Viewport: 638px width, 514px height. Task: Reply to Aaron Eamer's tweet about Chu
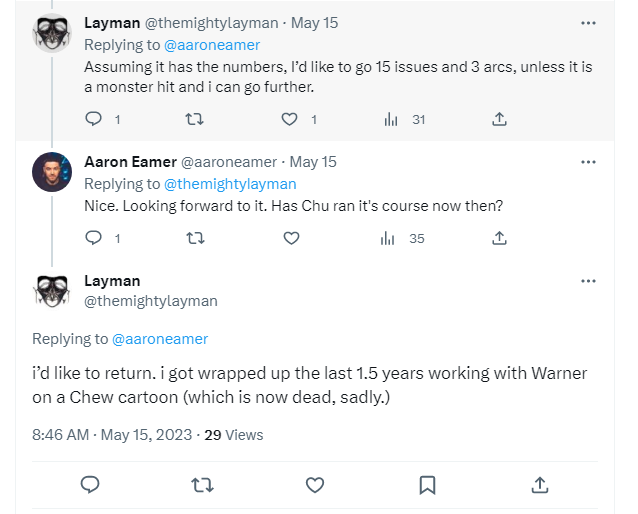click(x=94, y=238)
